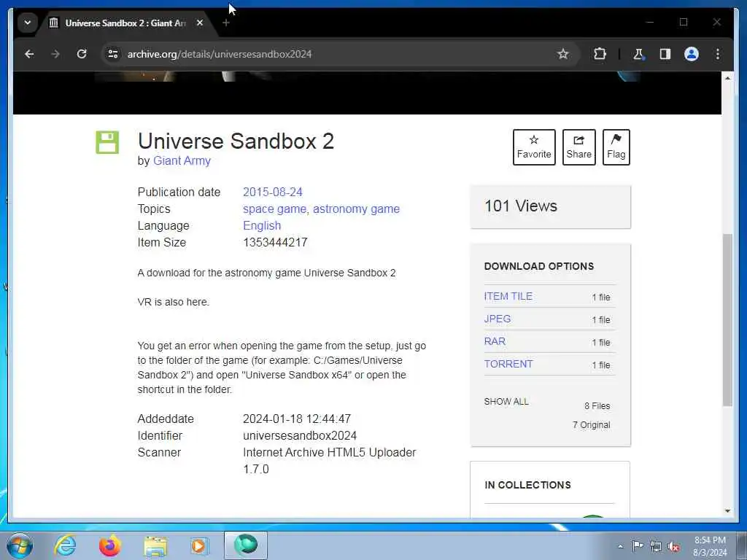Click the forward navigation arrow
Screen dimensions: 747x560
click(x=55, y=54)
